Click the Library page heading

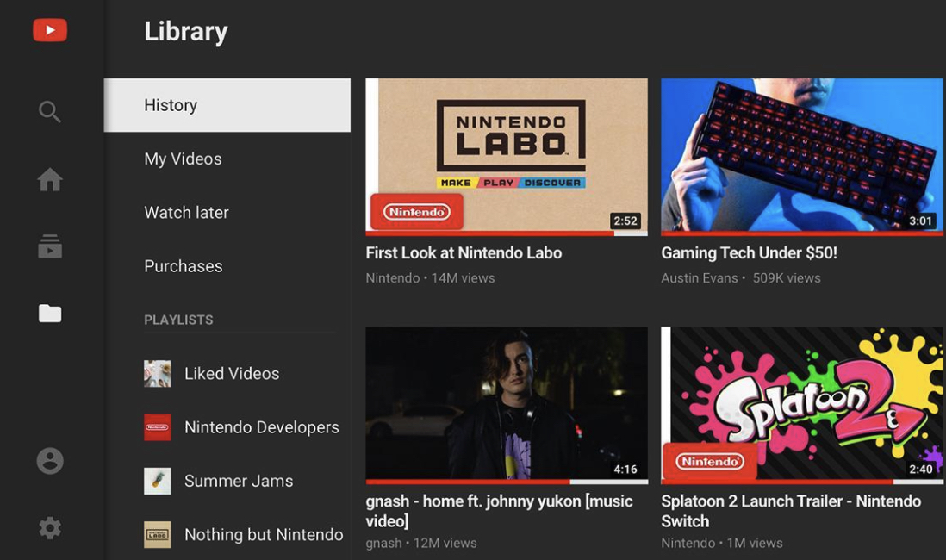[186, 31]
